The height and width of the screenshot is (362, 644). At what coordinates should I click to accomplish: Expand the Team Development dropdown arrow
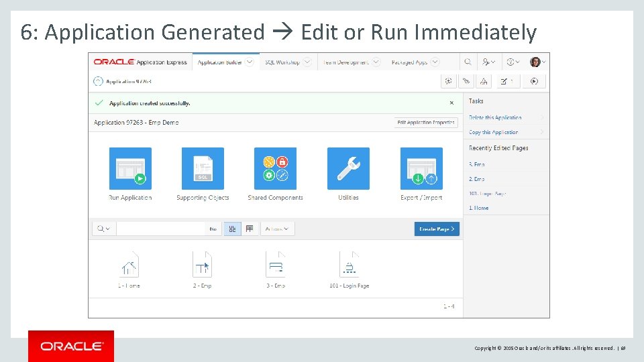point(376,62)
